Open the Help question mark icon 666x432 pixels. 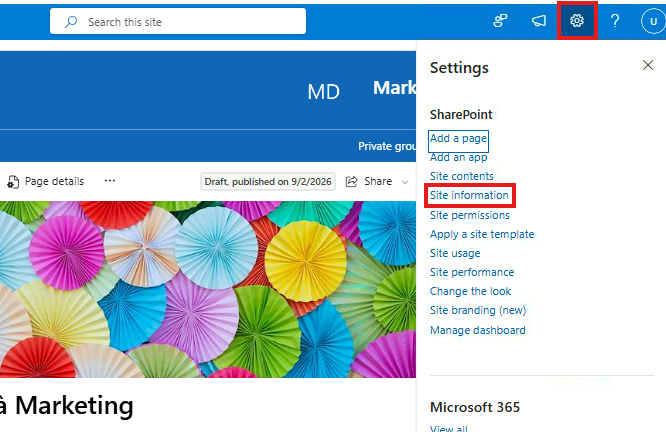[615, 20]
